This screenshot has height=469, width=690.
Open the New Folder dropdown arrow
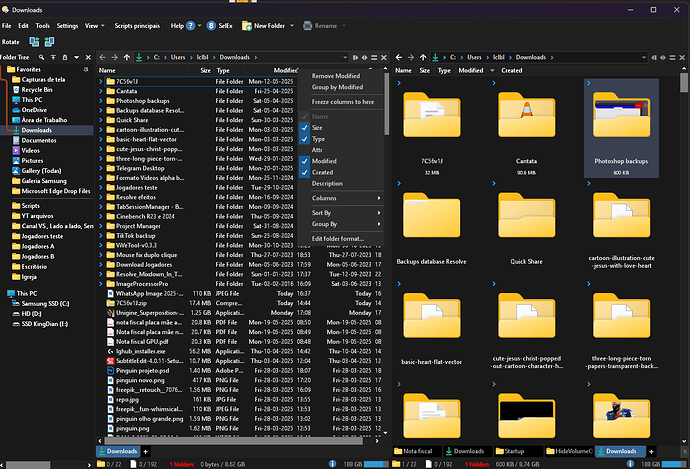click(292, 26)
